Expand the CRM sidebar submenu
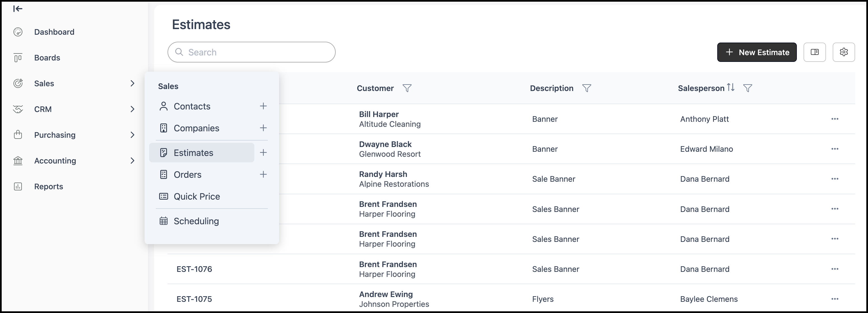Viewport: 868px width, 313px height. [x=133, y=109]
